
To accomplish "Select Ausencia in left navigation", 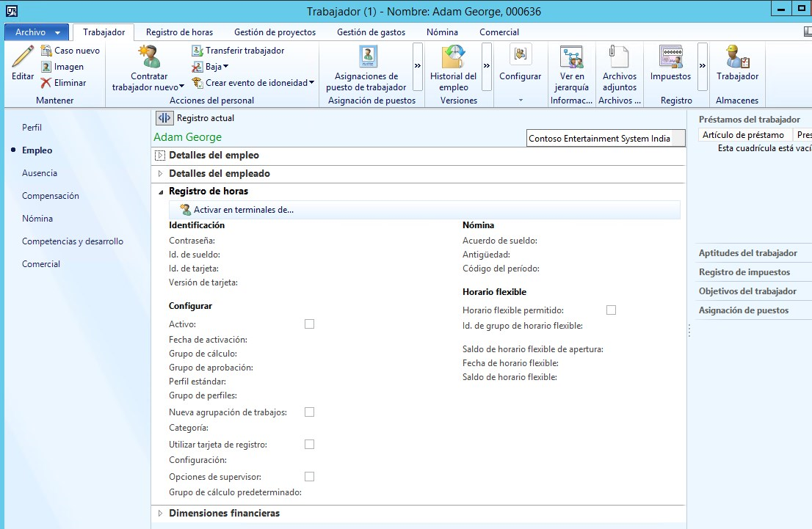I will point(40,173).
